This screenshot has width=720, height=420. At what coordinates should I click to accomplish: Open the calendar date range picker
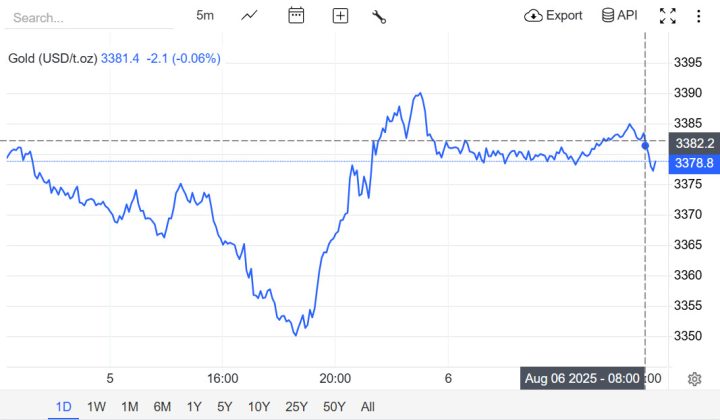[x=296, y=15]
